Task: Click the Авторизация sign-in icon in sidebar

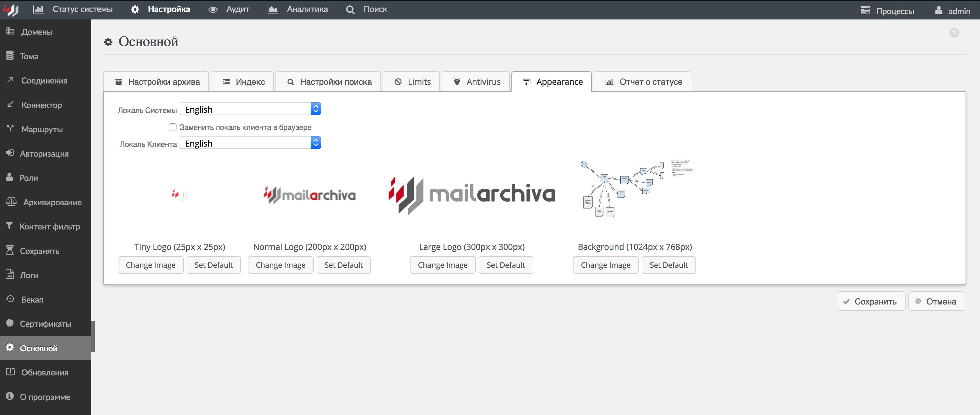Action: point(10,153)
